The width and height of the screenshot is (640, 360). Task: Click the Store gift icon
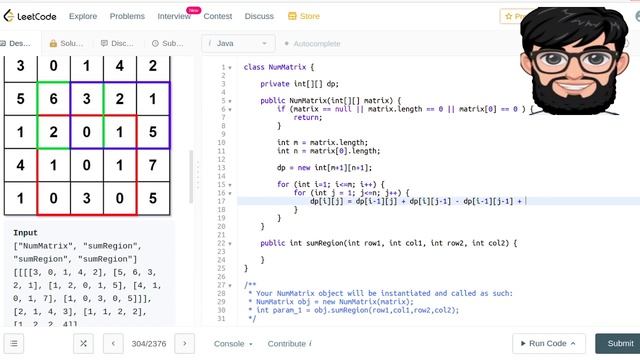tap(292, 16)
